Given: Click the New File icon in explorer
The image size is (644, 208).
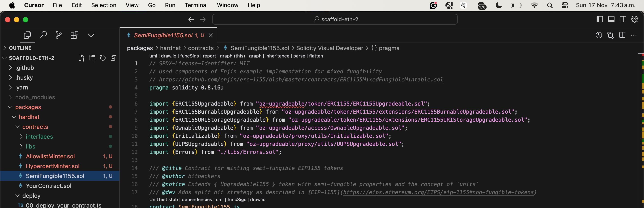Looking at the screenshot, I should click(x=81, y=58).
